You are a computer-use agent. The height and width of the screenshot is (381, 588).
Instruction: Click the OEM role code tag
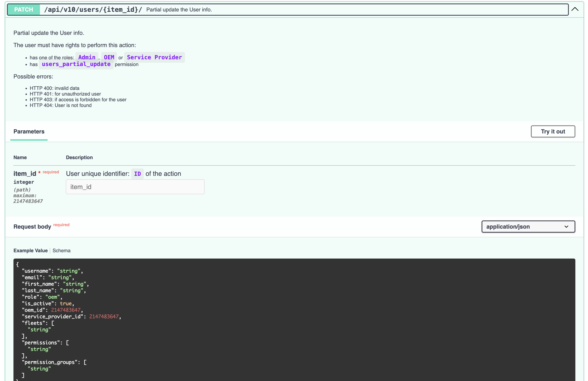click(109, 57)
